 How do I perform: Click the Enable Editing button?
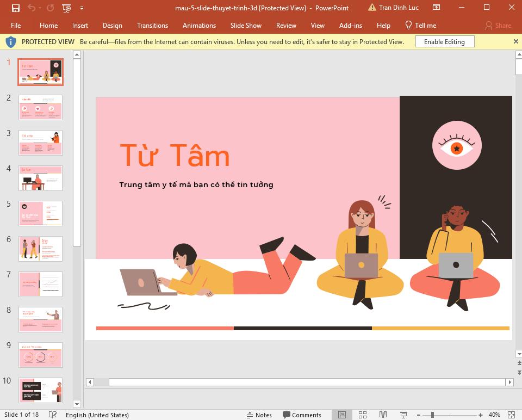coord(444,41)
